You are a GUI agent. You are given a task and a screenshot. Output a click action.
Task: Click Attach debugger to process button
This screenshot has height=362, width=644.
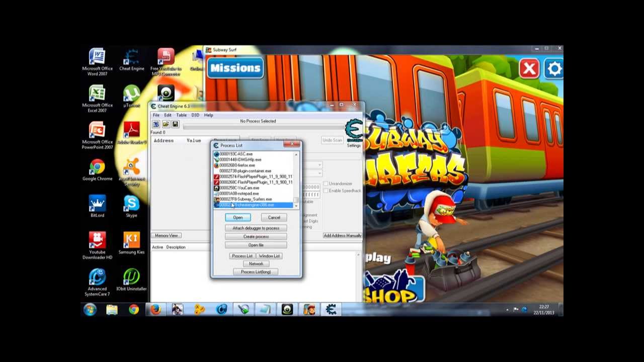(x=256, y=228)
